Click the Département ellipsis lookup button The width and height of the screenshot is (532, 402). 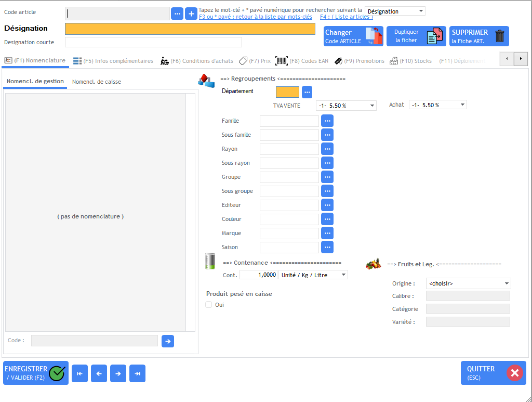click(307, 92)
